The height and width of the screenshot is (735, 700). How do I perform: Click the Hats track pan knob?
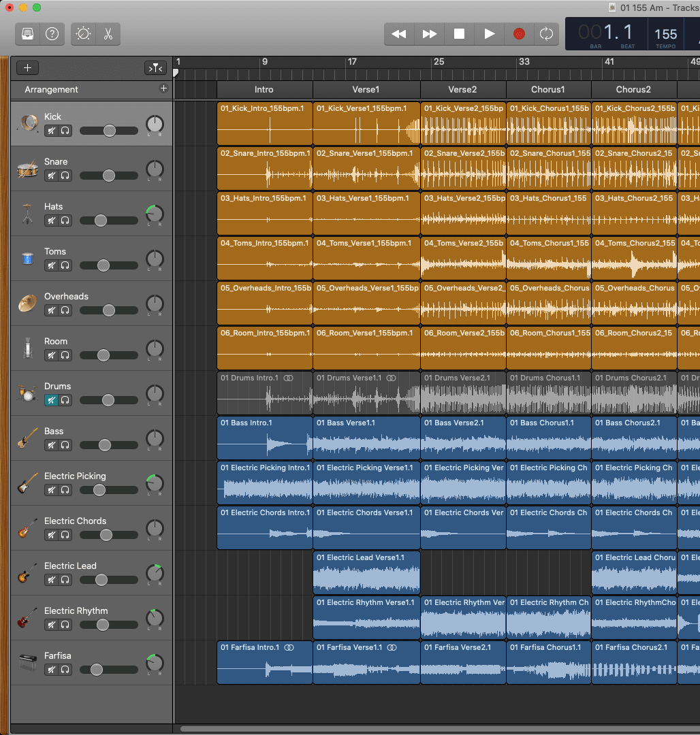[155, 214]
